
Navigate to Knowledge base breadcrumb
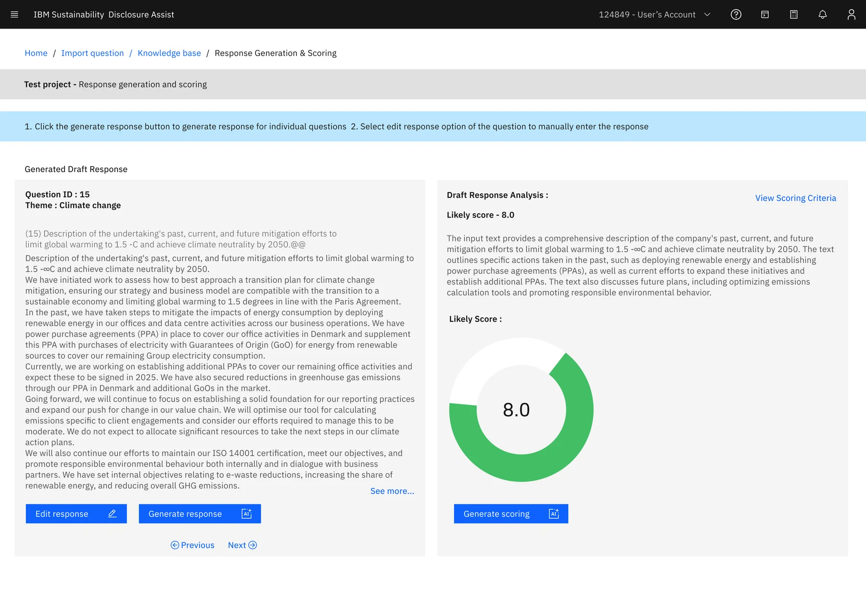[169, 53]
